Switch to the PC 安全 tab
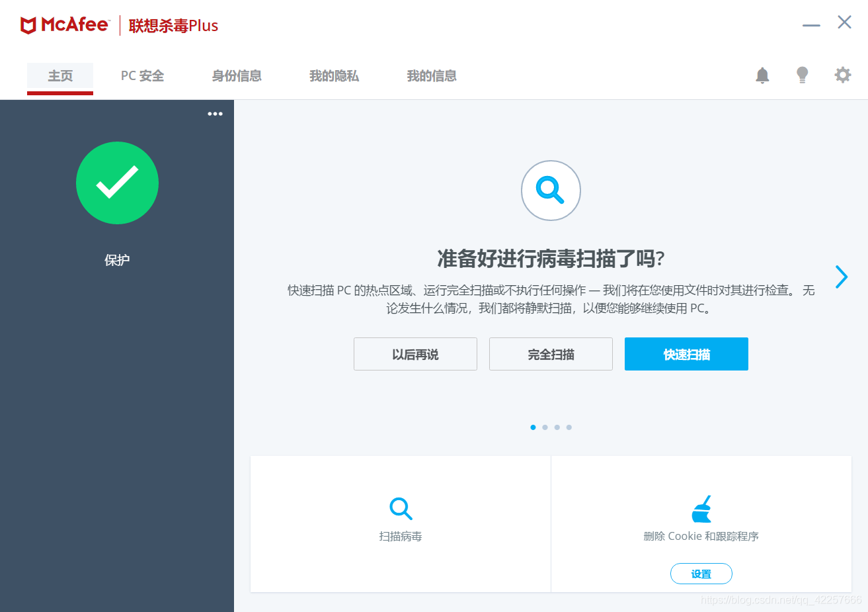Screen dimensions: 868x612 141,75
